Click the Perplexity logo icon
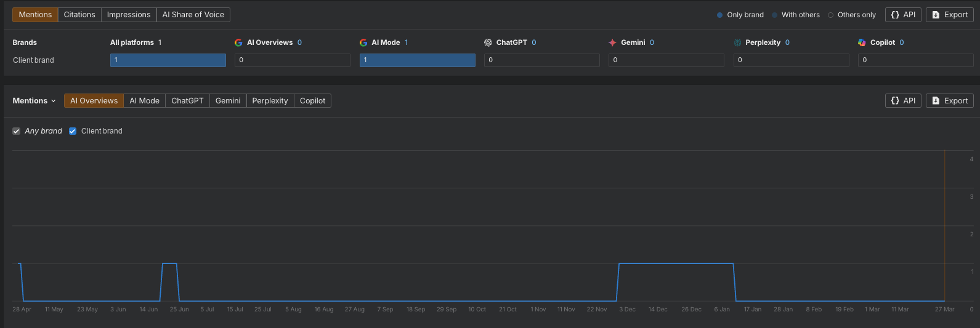The height and width of the screenshot is (328, 980). click(x=737, y=42)
